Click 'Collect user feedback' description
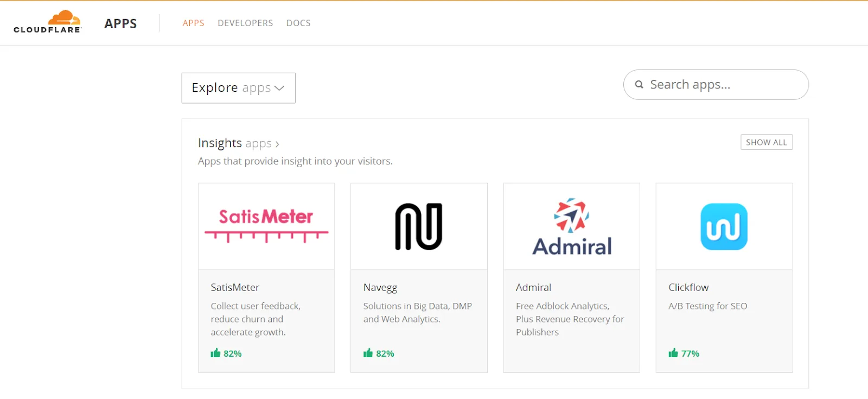The height and width of the screenshot is (399, 868). pyautogui.click(x=256, y=319)
